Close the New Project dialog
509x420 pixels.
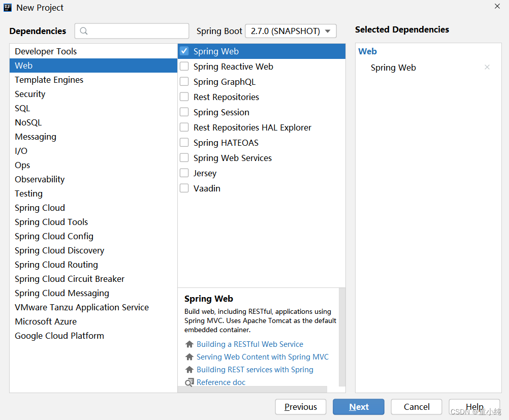pyautogui.click(x=497, y=6)
